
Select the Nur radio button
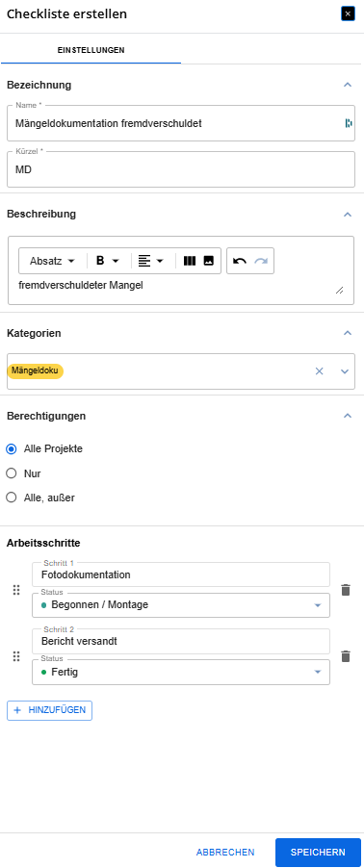click(12, 473)
